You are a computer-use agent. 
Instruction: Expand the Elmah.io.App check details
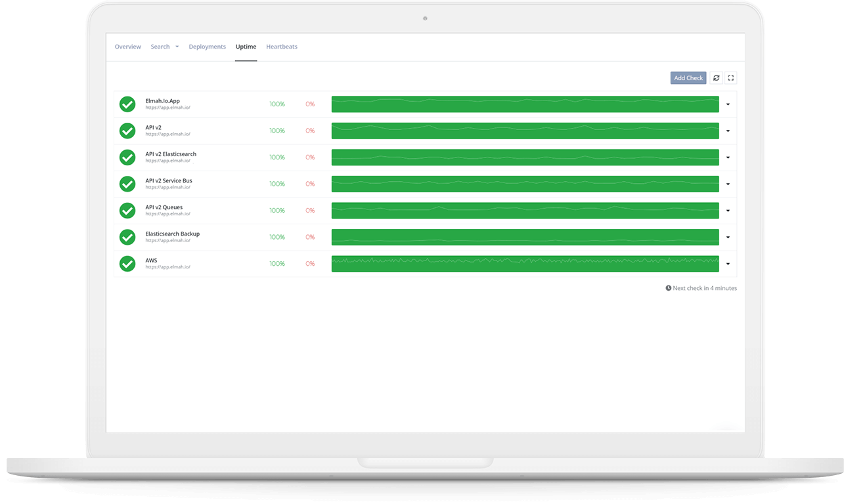click(728, 104)
